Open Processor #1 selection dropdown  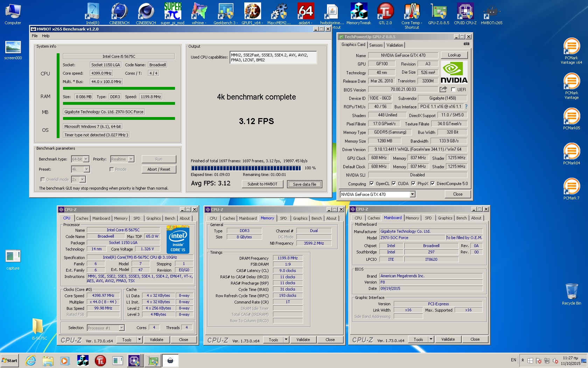point(106,328)
